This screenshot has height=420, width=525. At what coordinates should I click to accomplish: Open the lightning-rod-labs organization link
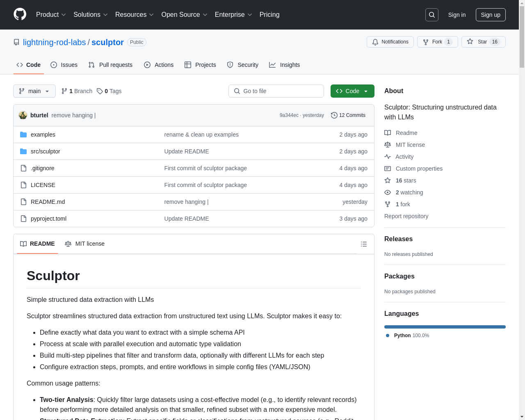[x=54, y=42]
